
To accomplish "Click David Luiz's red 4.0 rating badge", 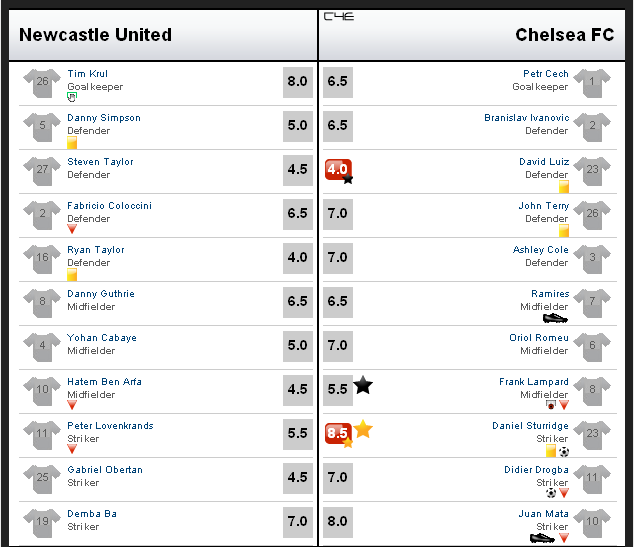I will click(x=338, y=169).
